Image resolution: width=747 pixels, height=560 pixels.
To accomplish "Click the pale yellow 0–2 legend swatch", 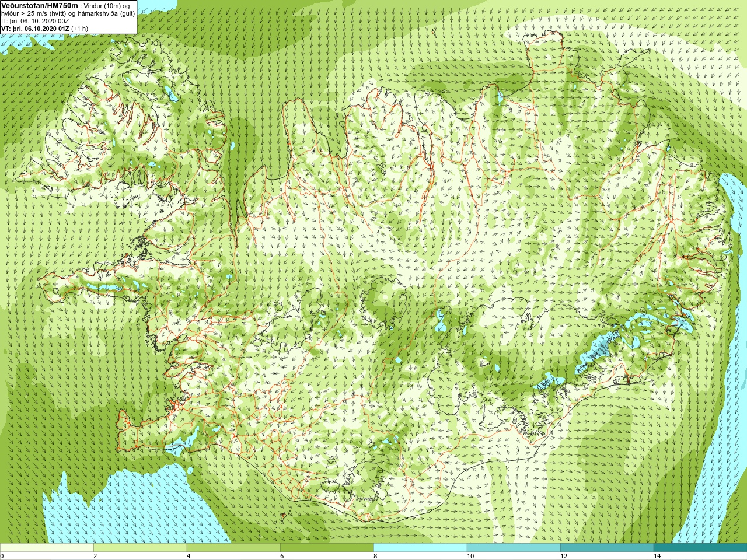I will point(47,548).
